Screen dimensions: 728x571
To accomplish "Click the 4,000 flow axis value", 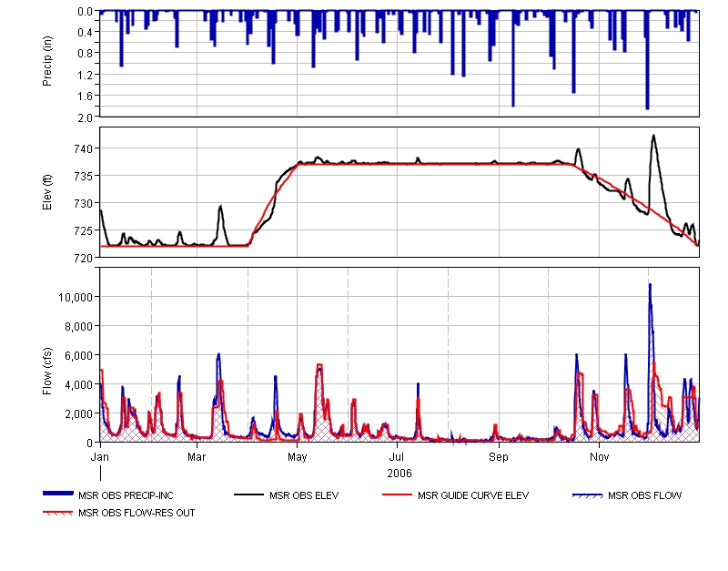I will pos(78,385).
